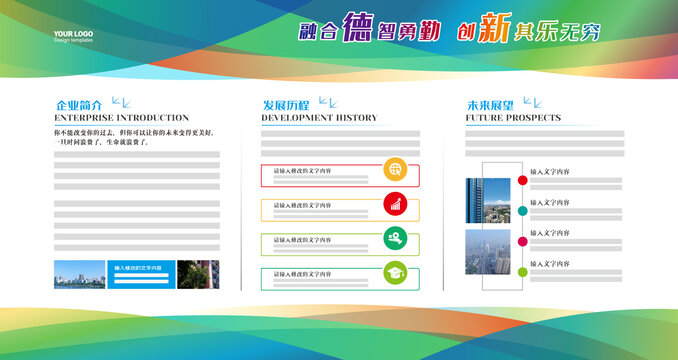Click the red bar chart icon

click(x=395, y=204)
